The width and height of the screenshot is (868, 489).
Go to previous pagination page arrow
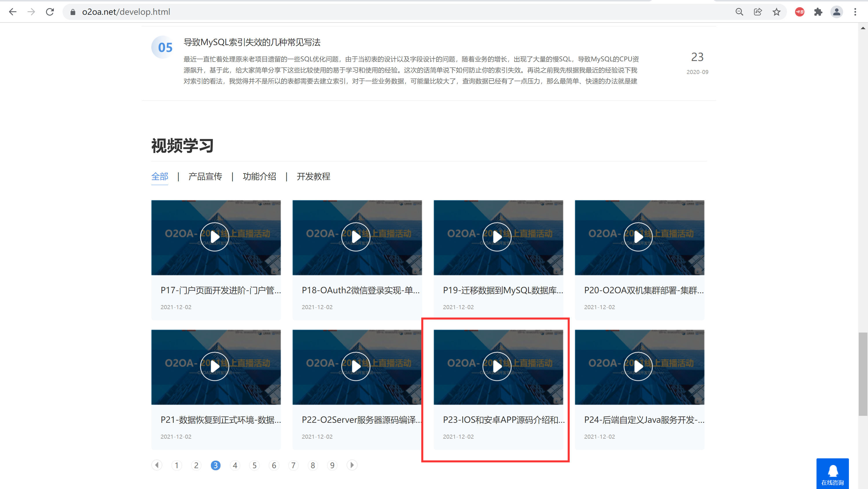click(x=157, y=465)
